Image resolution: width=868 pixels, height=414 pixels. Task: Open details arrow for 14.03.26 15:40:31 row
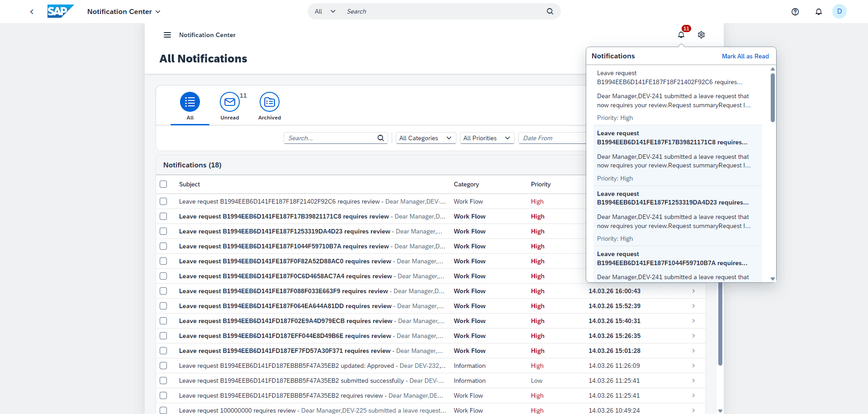693,321
